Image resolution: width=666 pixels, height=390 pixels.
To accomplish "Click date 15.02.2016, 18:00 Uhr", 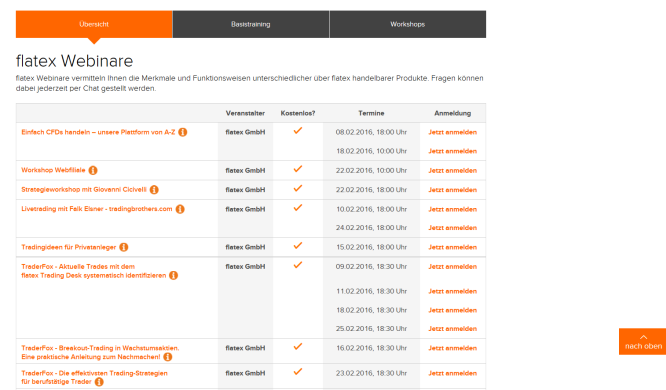I will [371, 247].
